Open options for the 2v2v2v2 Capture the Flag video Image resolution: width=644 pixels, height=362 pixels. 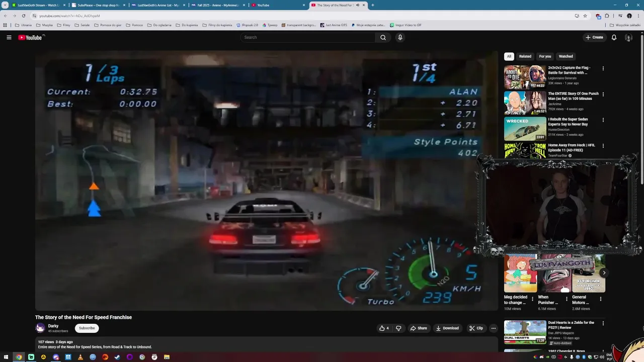pos(603,68)
